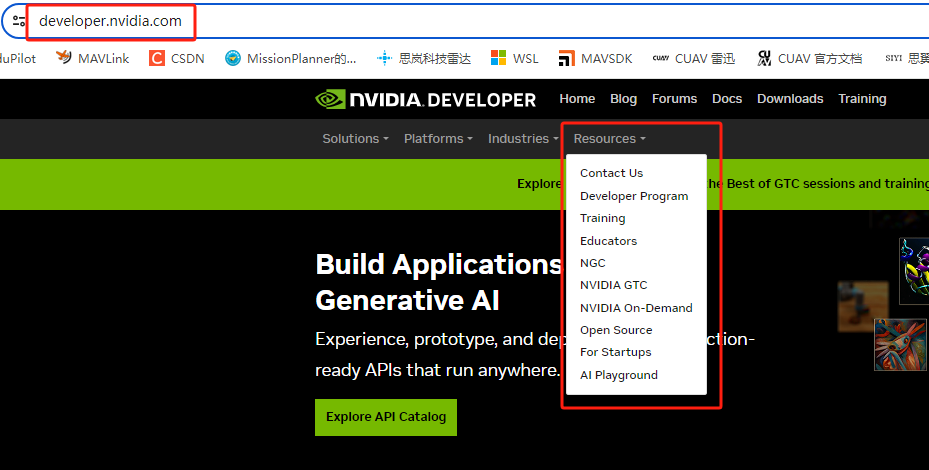Viewport: 929px width, 470px height.
Task: Open the CUAV 雷迅 bookmark
Action: pyautogui.click(x=693, y=58)
